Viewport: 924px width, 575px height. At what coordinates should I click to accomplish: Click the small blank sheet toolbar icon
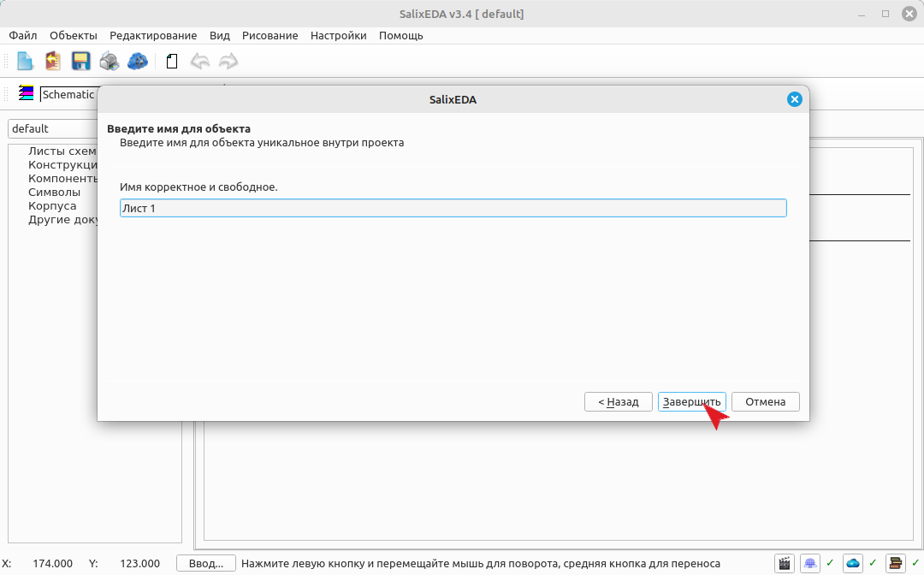coord(171,61)
